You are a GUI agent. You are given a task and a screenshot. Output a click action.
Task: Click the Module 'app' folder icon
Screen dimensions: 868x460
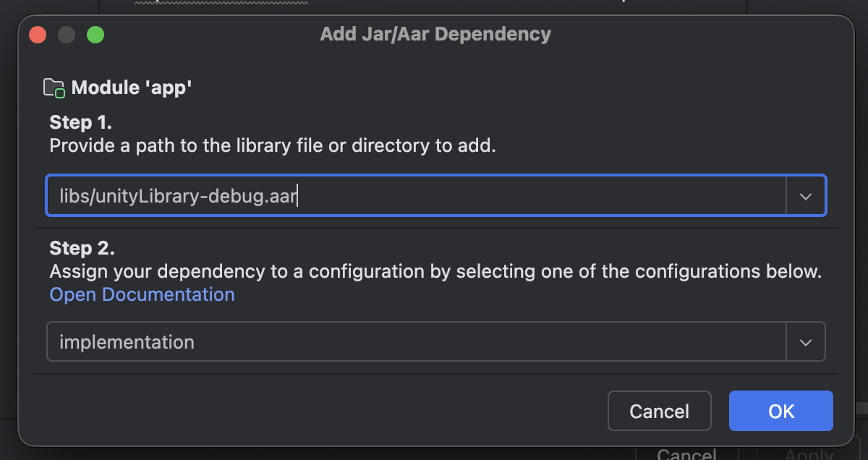[54, 88]
